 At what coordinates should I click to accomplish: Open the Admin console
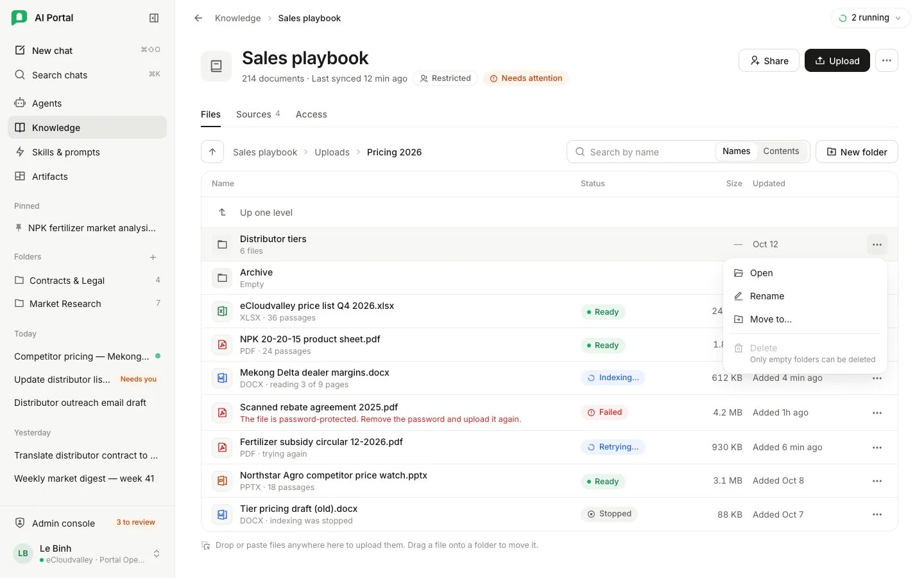click(x=87, y=523)
